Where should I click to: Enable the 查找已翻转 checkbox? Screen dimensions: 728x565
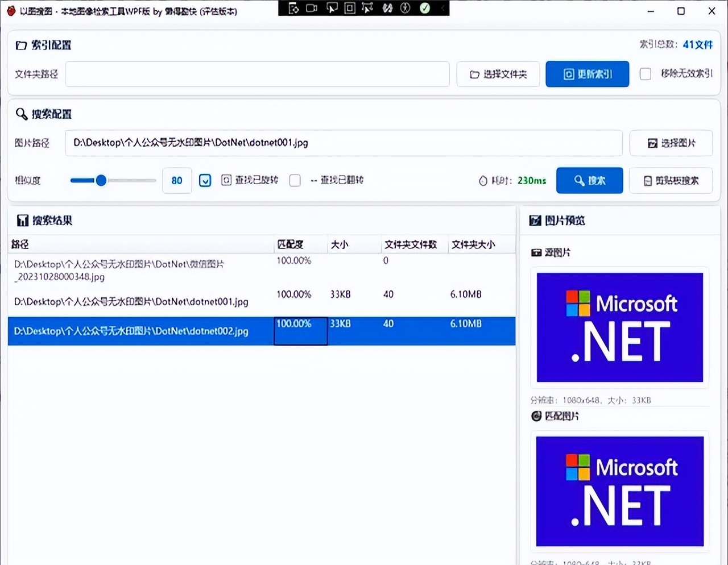(295, 180)
